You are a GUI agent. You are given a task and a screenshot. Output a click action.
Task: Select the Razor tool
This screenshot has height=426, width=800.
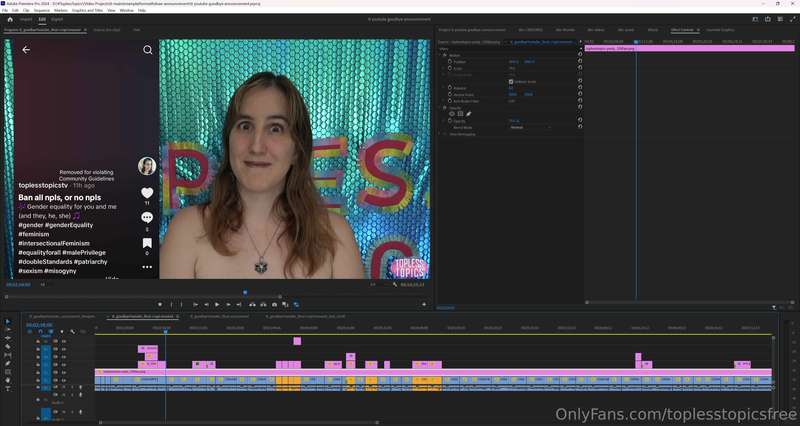tap(8, 346)
